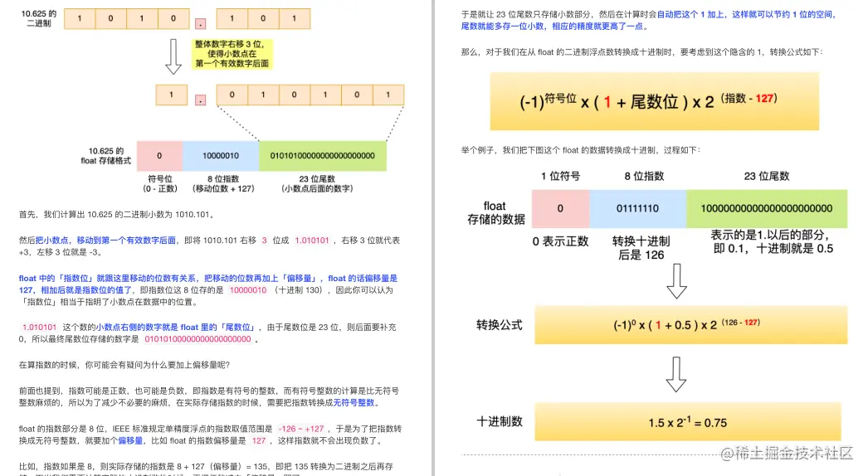Click the caption "符号位 (0 - 正数)"

point(160,184)
